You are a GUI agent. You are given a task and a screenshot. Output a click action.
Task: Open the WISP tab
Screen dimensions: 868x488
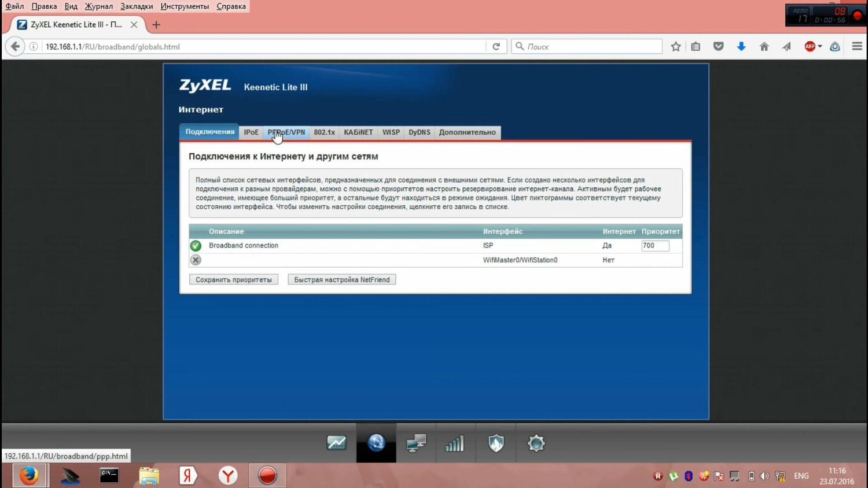(x=391, y=132)
